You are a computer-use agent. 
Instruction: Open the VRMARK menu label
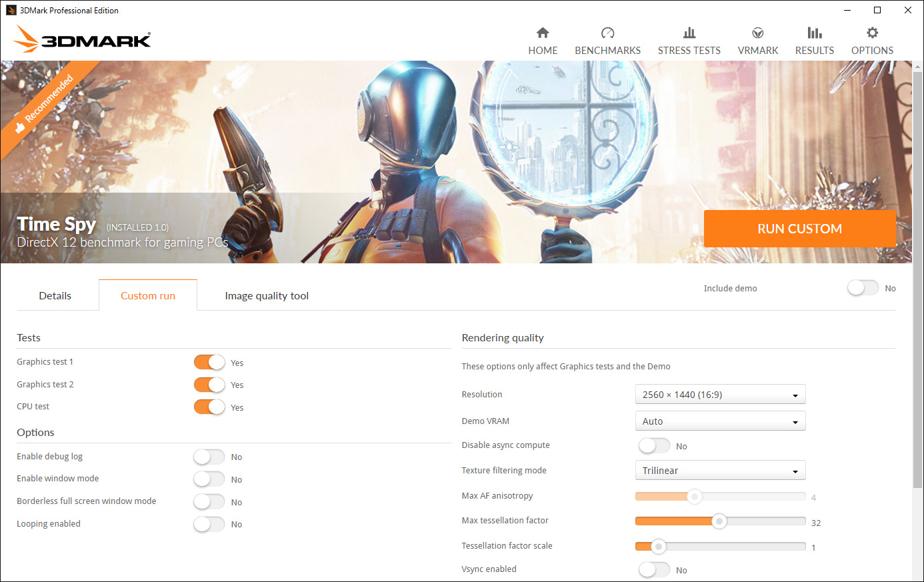tap(758, 51)
